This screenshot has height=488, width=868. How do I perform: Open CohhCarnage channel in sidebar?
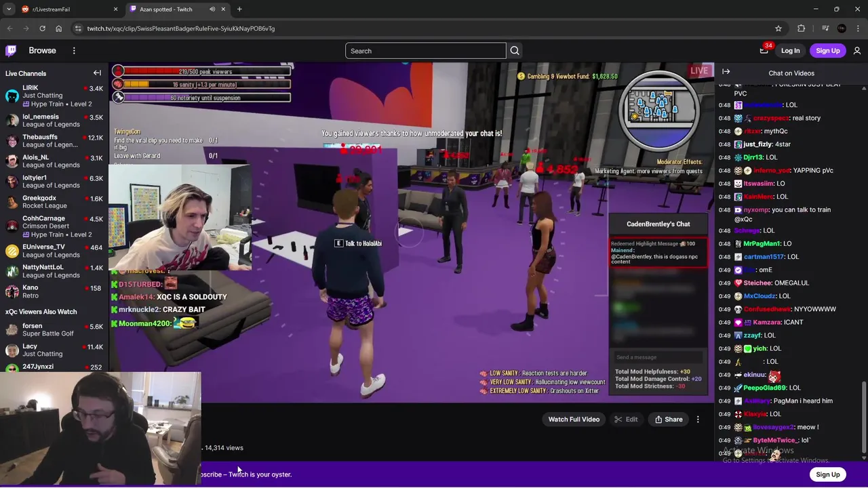pos(54,226)
